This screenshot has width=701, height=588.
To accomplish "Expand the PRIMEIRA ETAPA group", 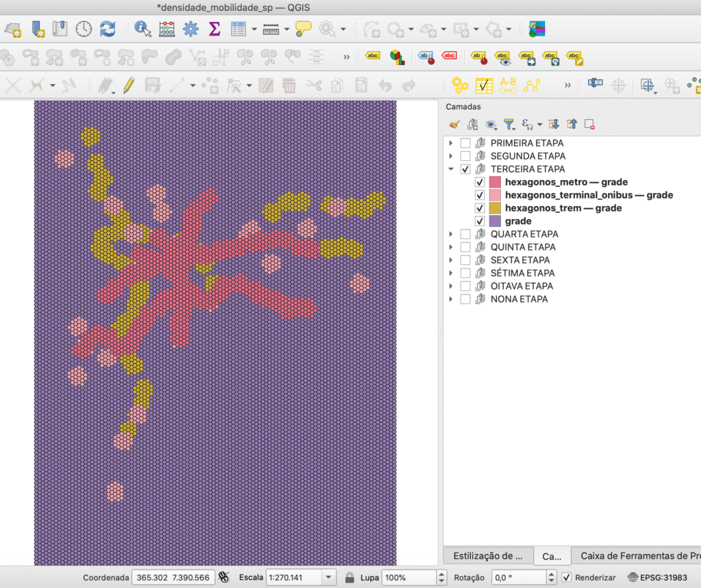I will click(450, 143).
